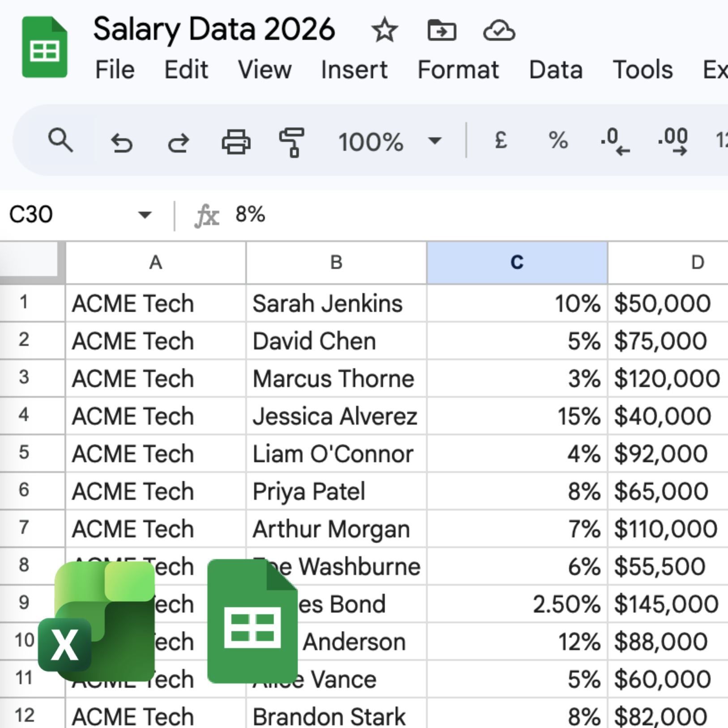The width and height of the screenshot is (728, 728).
Task: Click the print icon
Action: (236, 142)
